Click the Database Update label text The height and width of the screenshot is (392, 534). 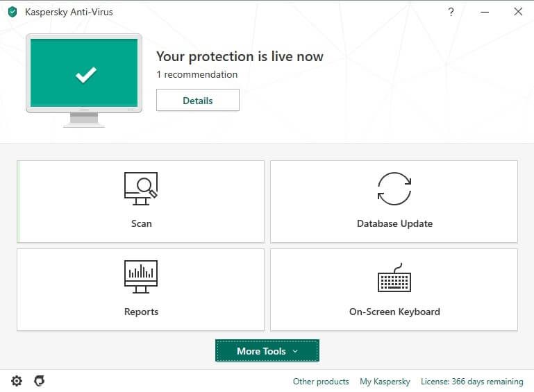[394, 223]
